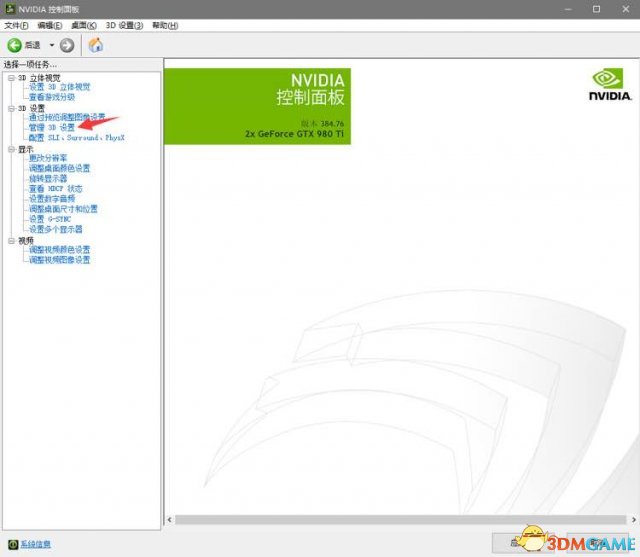Click the horizontal scrollbar right arrow
640x557 pixels.
coord(633,519)
